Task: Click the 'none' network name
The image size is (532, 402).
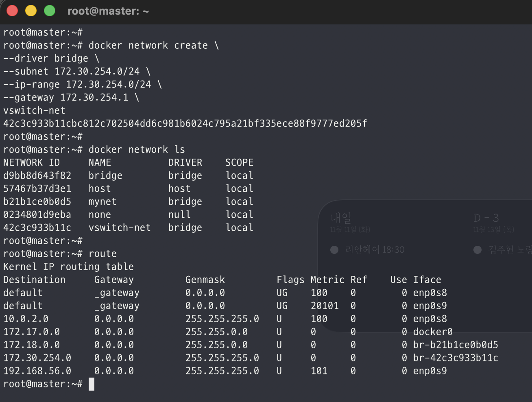Action: [x=100, y=215]
